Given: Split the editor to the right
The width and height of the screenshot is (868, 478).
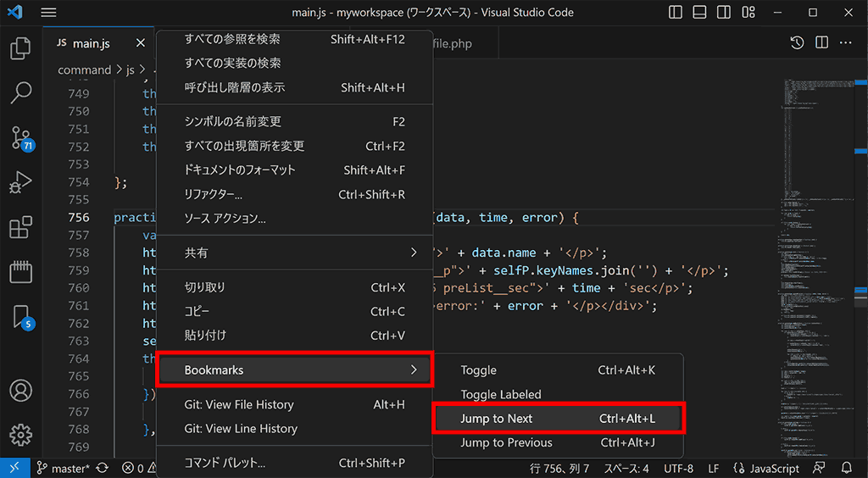Looking at the screenshot, I should pyautogui.click(x=822, y=42).
